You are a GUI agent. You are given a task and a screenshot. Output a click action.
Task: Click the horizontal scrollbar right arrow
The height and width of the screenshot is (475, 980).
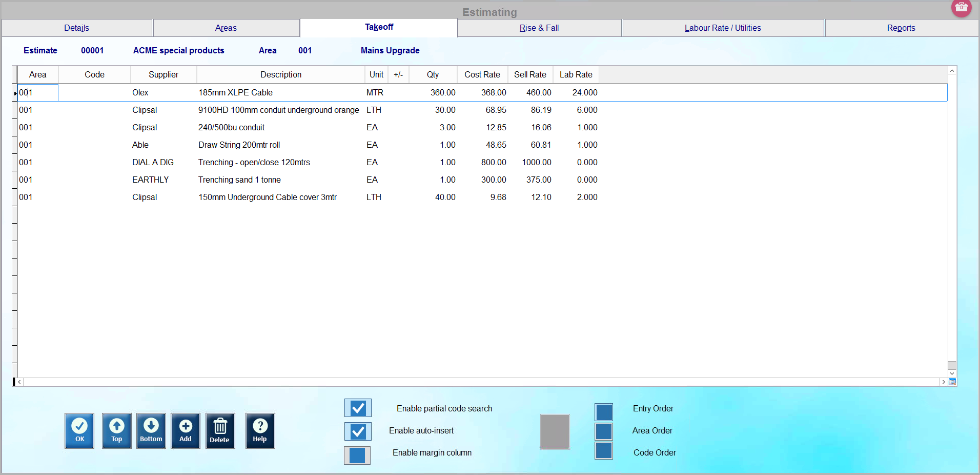tap(943, 382)
